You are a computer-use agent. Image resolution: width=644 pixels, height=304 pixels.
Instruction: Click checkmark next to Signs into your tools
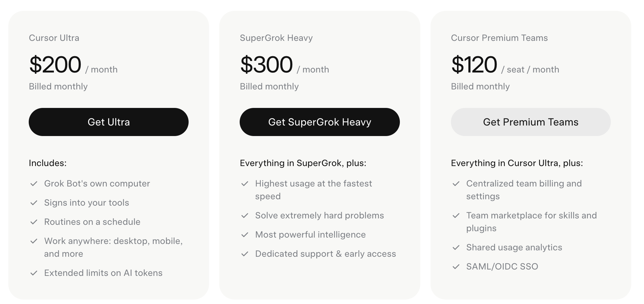click(x=34, y=203)
